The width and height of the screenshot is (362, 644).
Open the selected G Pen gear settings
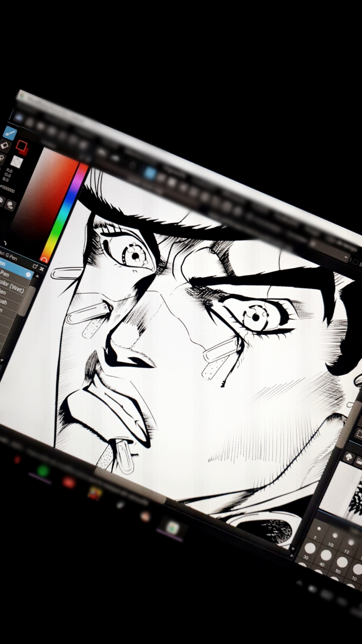pos(28,274)
